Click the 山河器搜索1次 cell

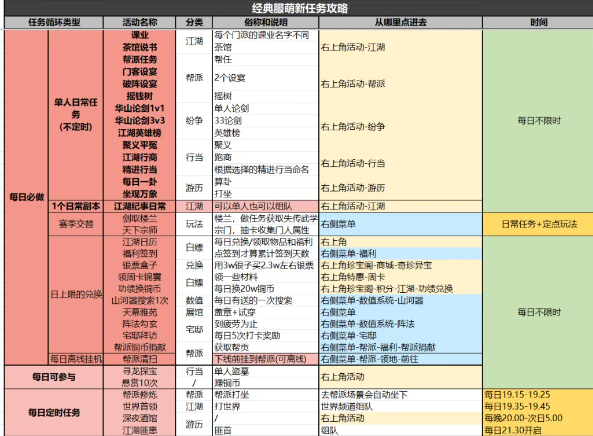pos(140,301)
